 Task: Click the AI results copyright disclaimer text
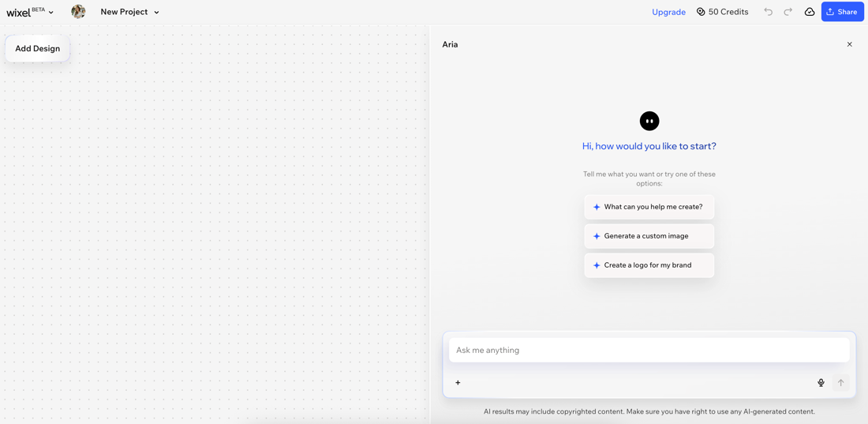click(x=649, y=412)
